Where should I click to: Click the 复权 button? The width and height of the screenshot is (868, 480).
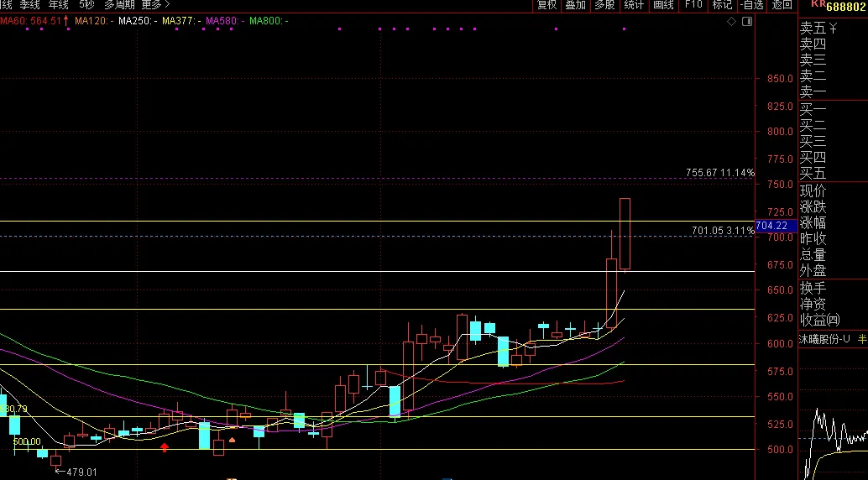pyautogui.click(x=547, y=5)
